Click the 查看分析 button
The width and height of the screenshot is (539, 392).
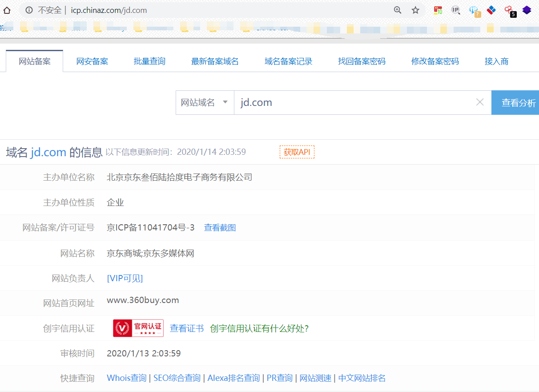coord(515,102)
